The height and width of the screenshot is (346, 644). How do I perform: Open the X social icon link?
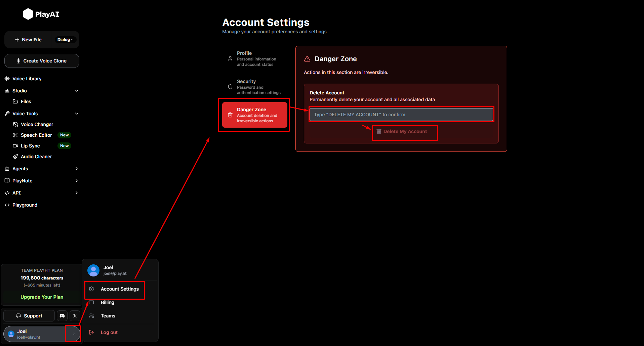coord(75,316)
